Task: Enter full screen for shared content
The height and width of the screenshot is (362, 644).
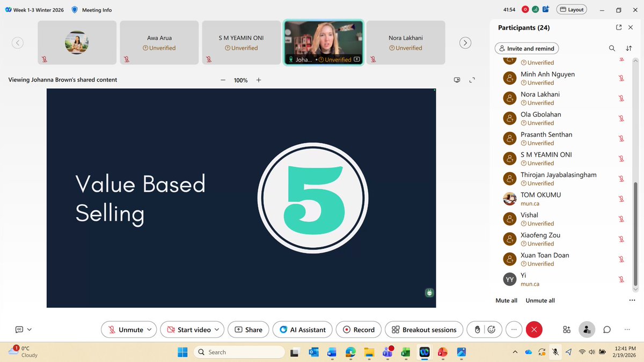Action: (x=472, y=80)
